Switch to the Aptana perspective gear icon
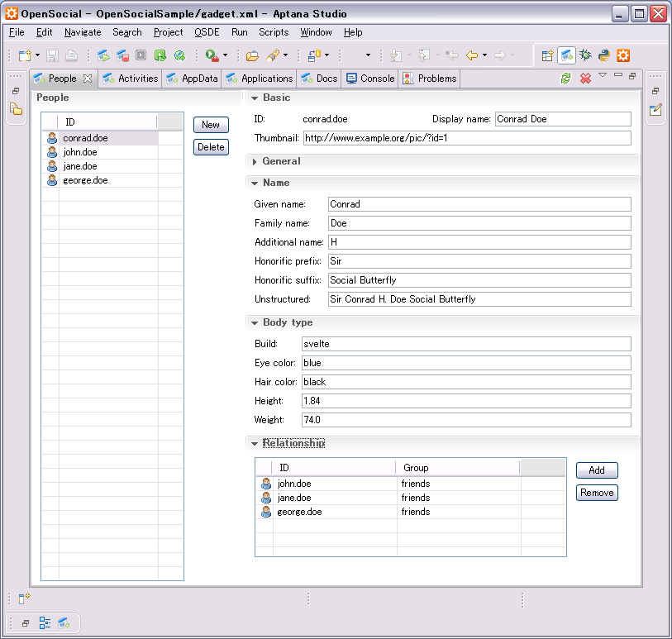The image size is (672, 639). tap(623, 55)
